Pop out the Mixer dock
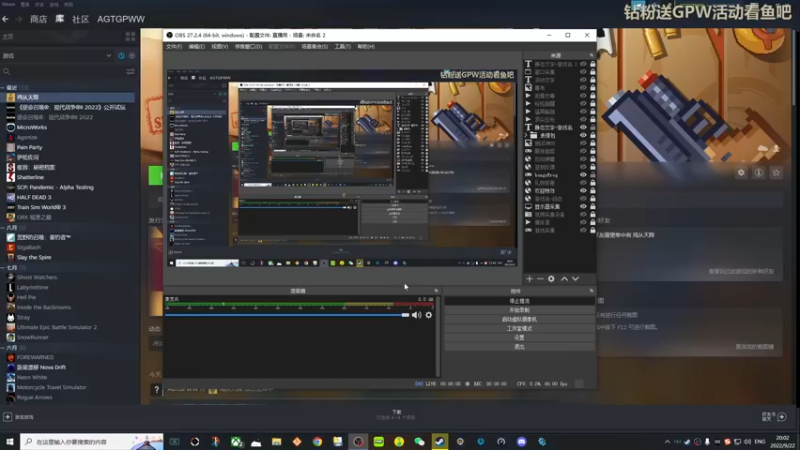 pos(436,291)
